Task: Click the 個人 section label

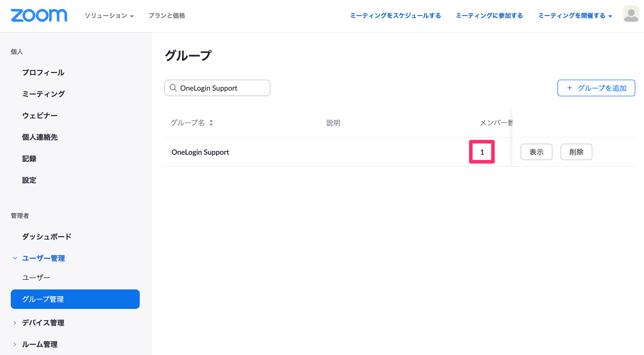Action: tap(17, 52)
